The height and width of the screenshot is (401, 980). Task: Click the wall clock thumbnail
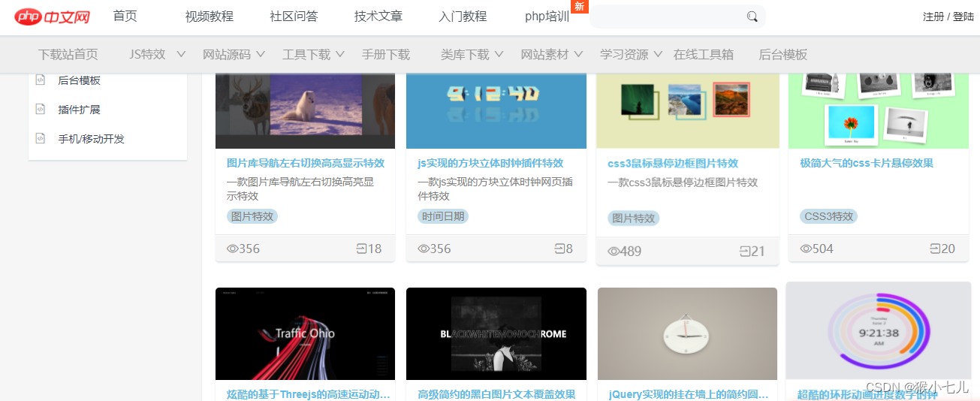(x=687, y=334)
